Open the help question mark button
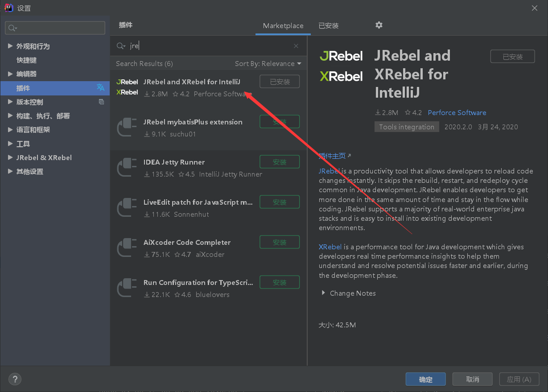The image size is (548, 392). pos(15,379)
